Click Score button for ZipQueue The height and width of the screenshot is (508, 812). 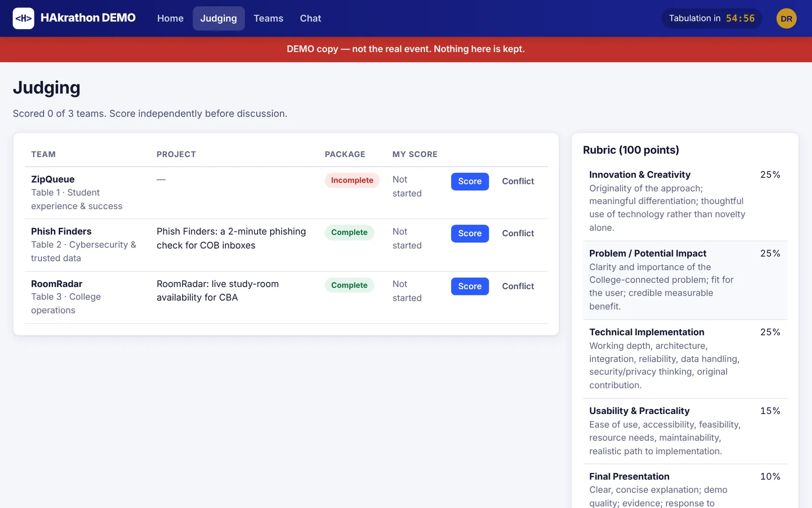point(470,181)
